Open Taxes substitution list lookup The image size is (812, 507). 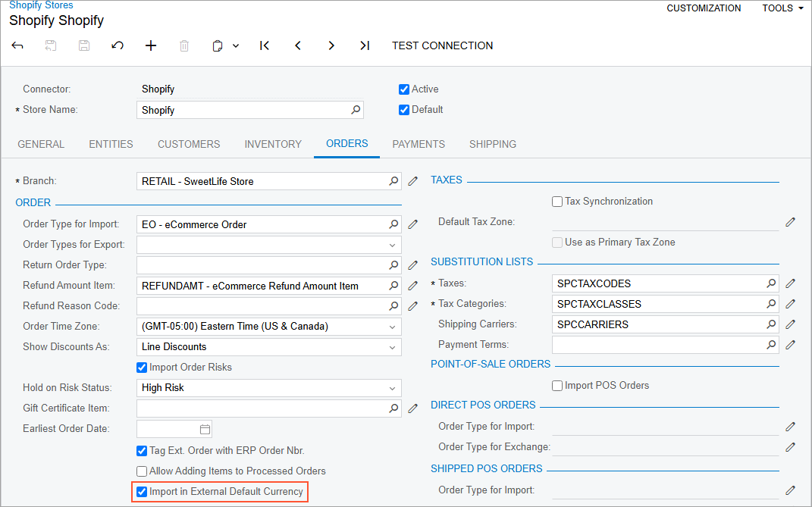771,283
